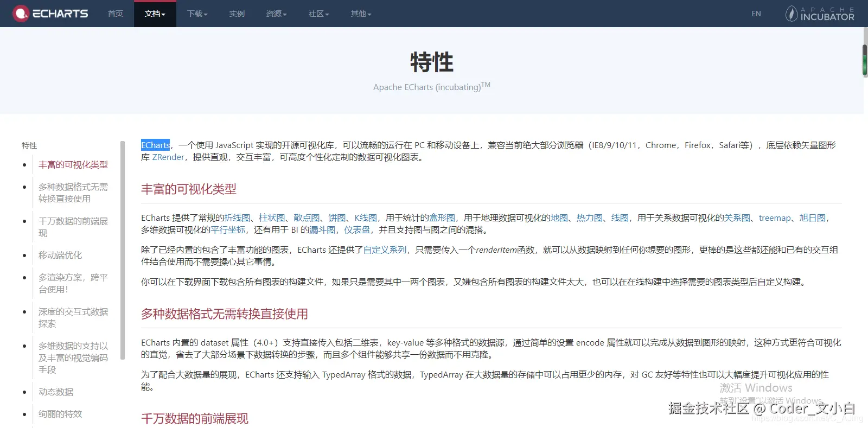Click the Apache ECharts (incubating) subtitle
The width and height of the screenshot is (868, 428).
(x=432, y=86)
